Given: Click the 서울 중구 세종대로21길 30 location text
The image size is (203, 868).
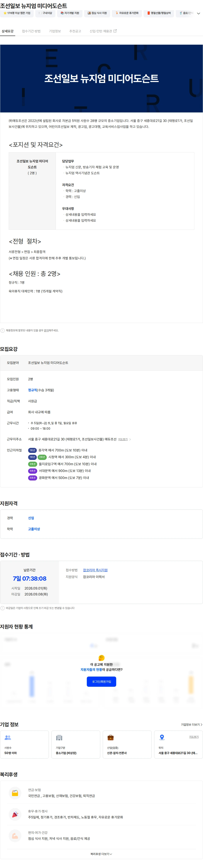Looking at the screenshot, I should click(178, 753).
